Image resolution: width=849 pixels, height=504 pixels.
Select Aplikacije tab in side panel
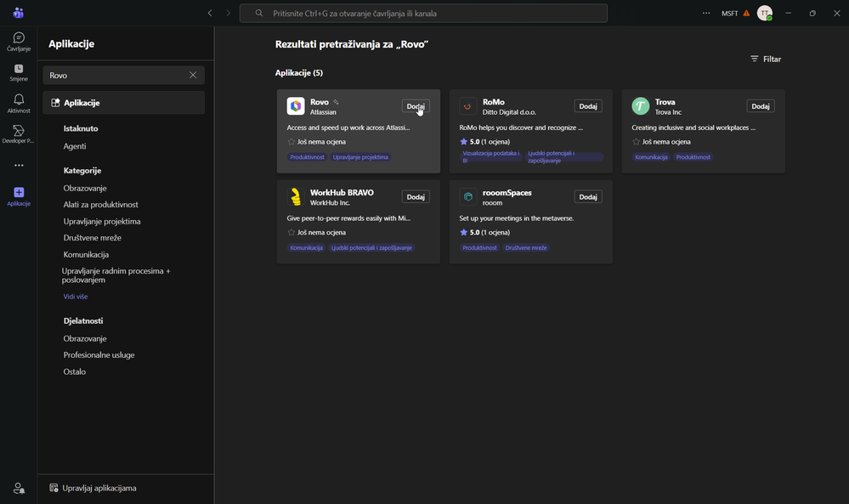(x=123, y=103)
